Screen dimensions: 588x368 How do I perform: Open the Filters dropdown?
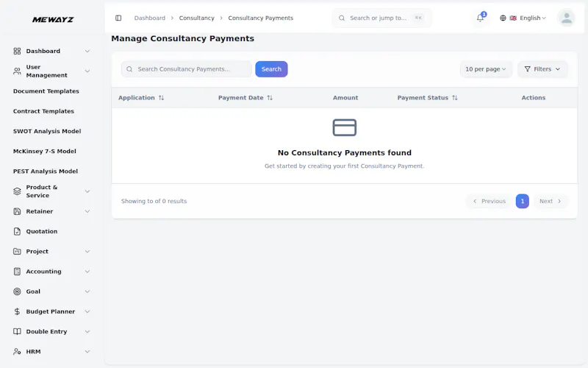coord(542,69)
